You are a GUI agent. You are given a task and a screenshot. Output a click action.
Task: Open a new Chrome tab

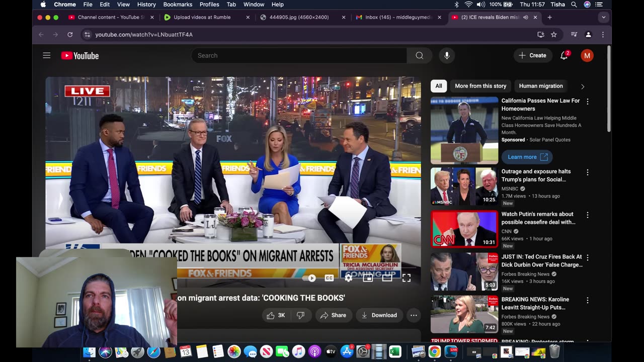click(549, 17)
